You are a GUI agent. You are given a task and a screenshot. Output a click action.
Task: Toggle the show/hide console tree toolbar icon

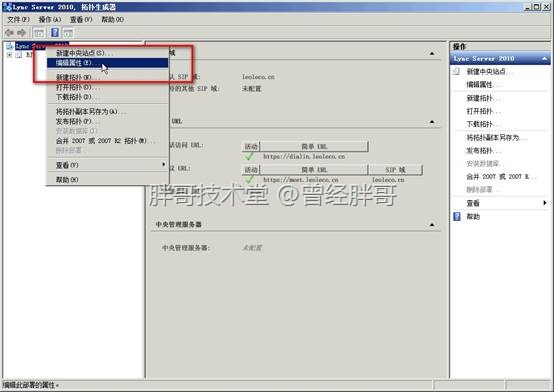tap(39, 33)
